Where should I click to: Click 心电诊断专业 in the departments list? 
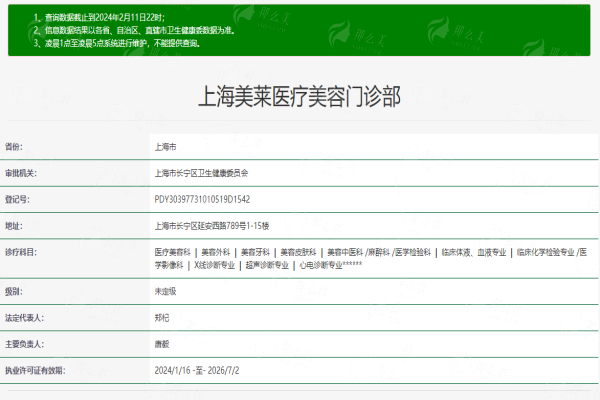click(321, 265)
